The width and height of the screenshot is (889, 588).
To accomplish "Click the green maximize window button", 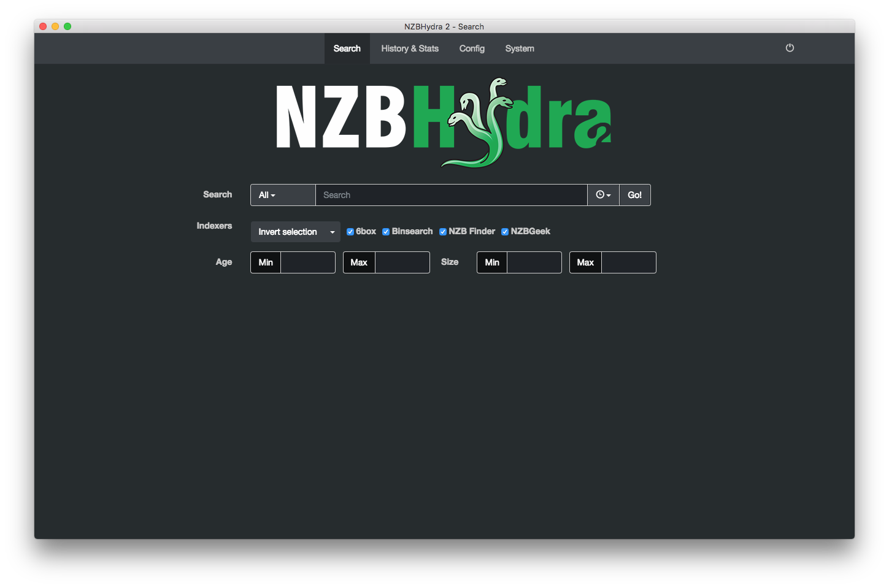I will click(67, 26).
